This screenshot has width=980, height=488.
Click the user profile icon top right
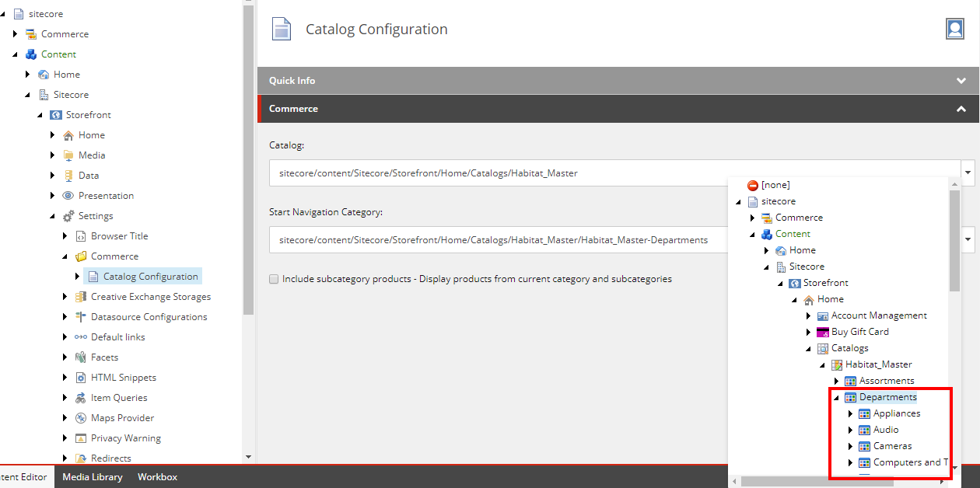point(954,28)
